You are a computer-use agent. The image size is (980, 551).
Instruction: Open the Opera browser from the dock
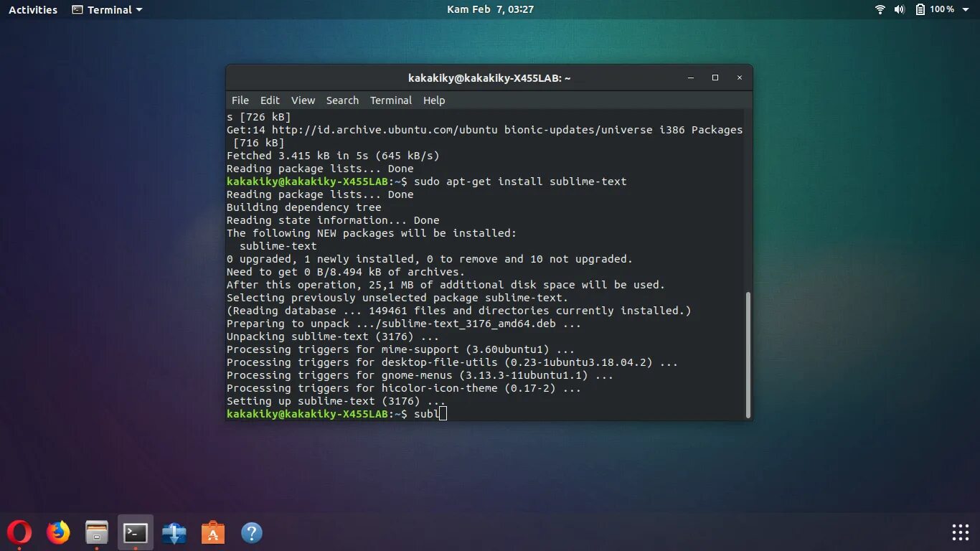(19, 532)
